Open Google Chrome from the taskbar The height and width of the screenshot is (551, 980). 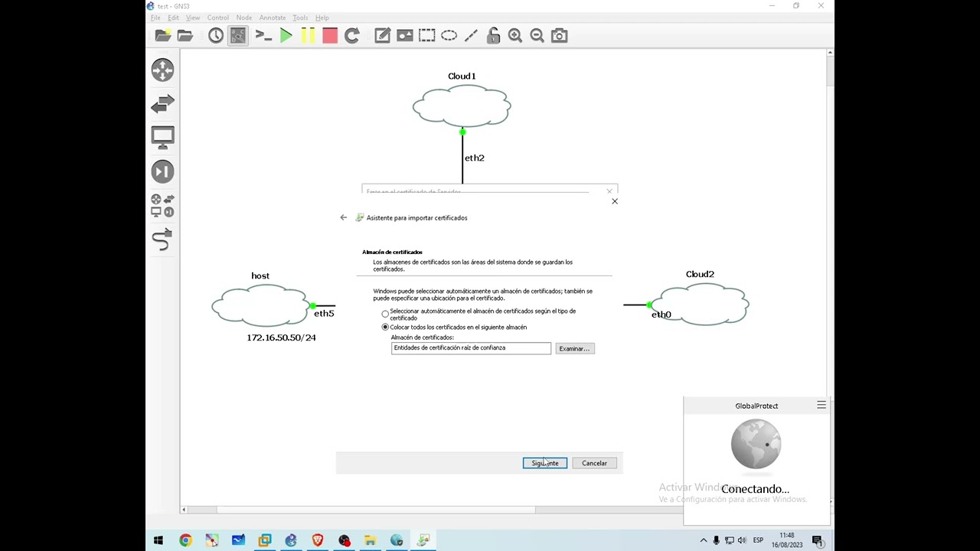coord(185,540)
